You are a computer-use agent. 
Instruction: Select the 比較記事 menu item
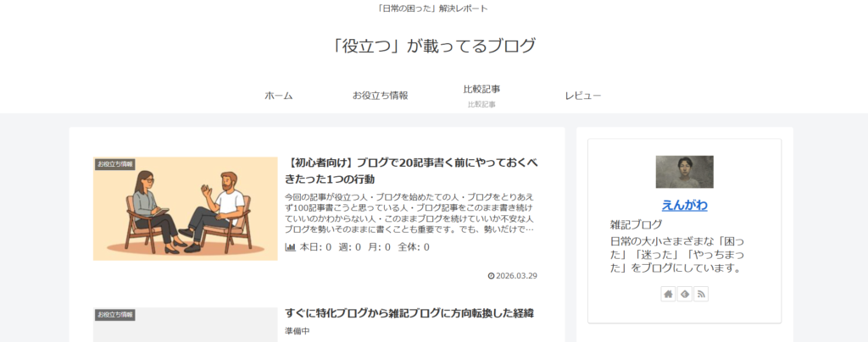pos(481,90)
